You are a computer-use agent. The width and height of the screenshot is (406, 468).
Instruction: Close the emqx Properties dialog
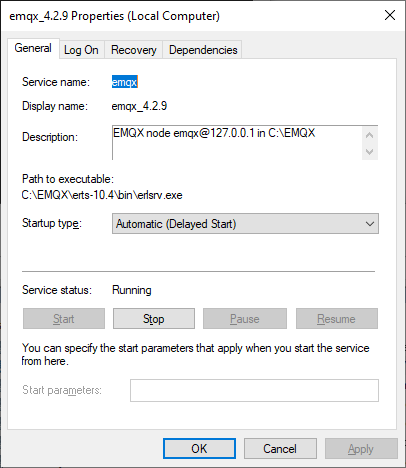(390, 15)
